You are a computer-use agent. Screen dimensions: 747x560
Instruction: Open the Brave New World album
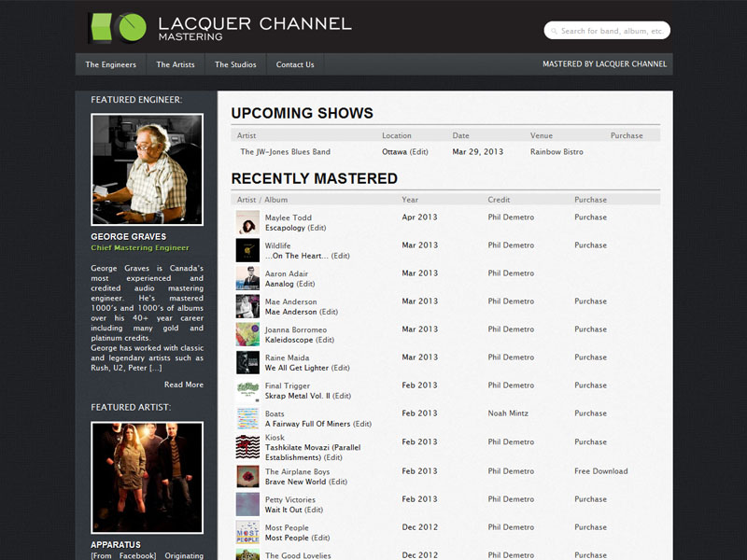(296, 482)
